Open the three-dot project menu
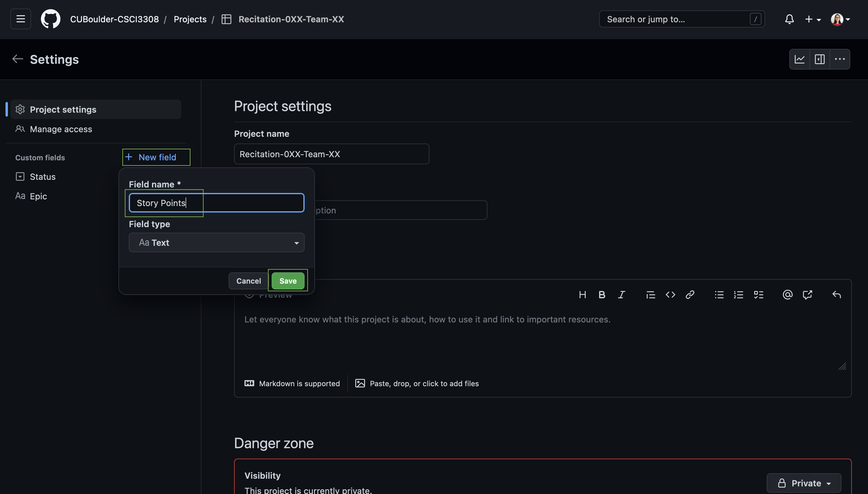The width and height of the screenshot is (868, 494). [x=840, y=59]
